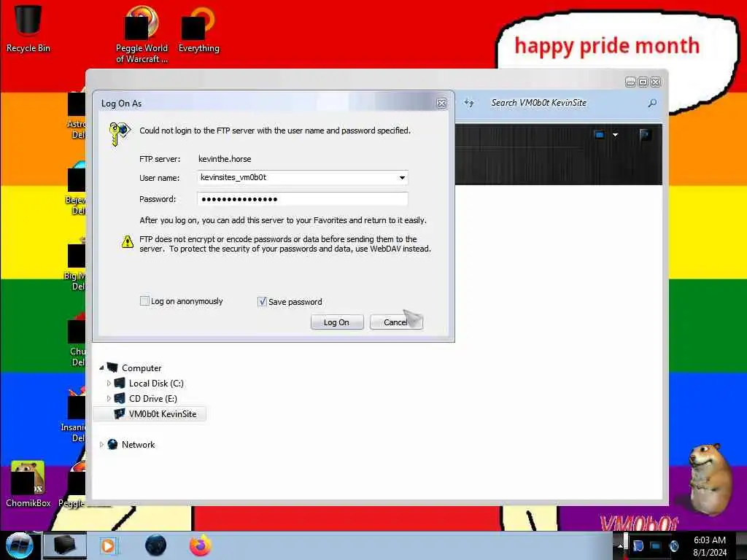Open the Recycle Bin desktop icon
Screen dimensions: 747x560
[x=28, y=28]
